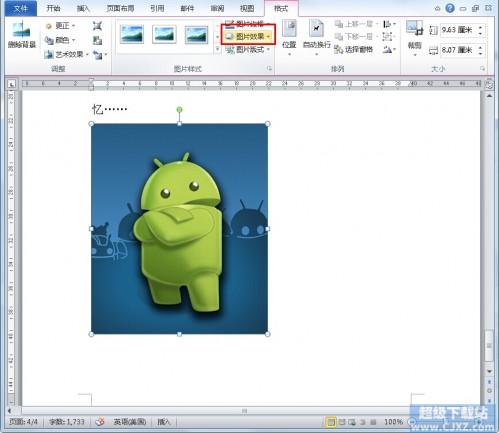
Task: Toggle Insert mode (插入) in status bar
Action: (x=164, y=422)
